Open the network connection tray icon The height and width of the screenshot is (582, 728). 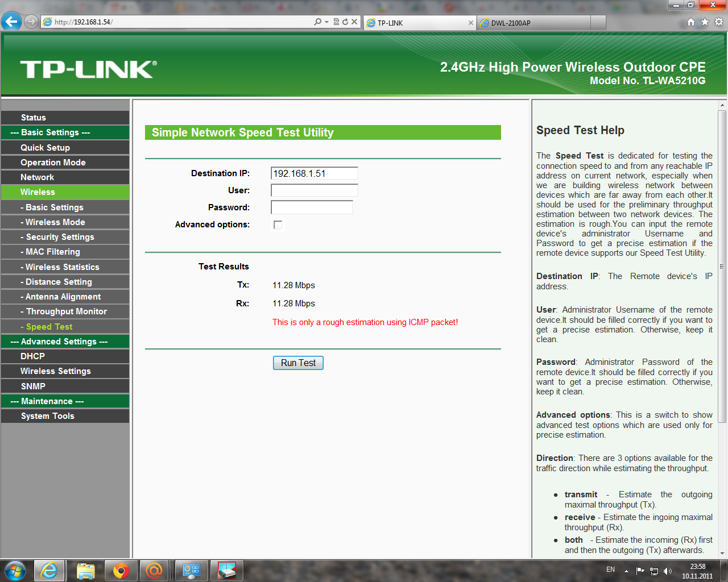tap(654, 571)
